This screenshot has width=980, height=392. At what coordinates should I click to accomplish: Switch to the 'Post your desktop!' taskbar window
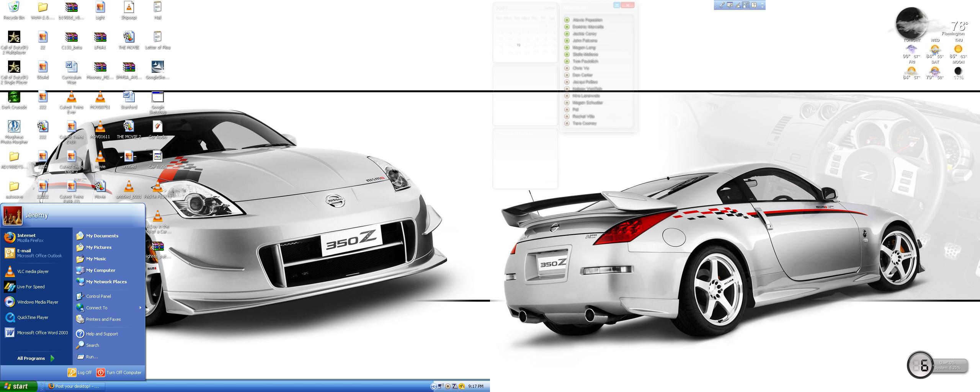coord(75,386)
